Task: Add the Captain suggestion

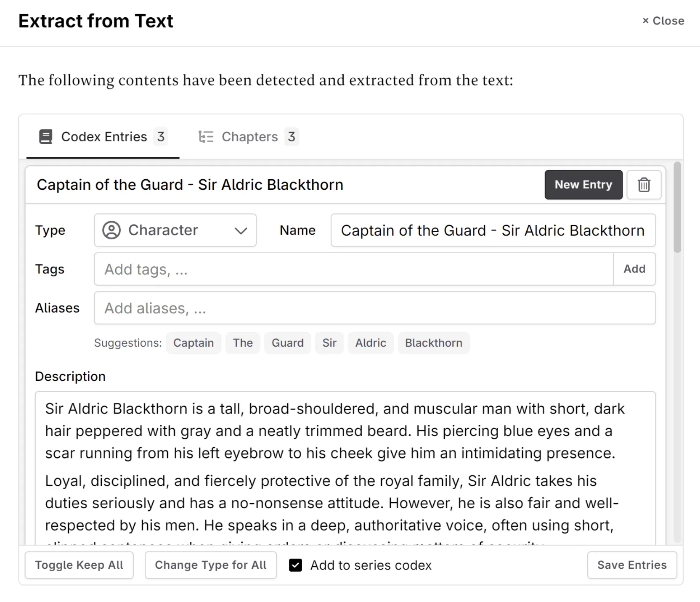Action: 194,342
